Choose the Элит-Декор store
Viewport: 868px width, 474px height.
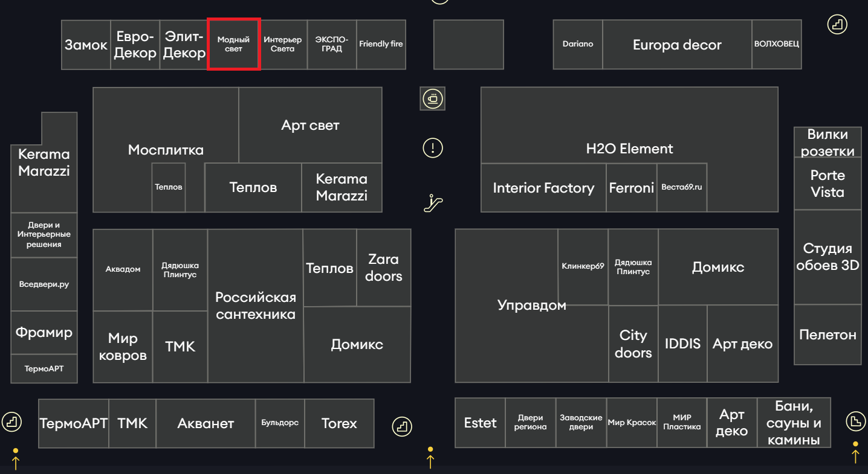click(x=184, y=45)
